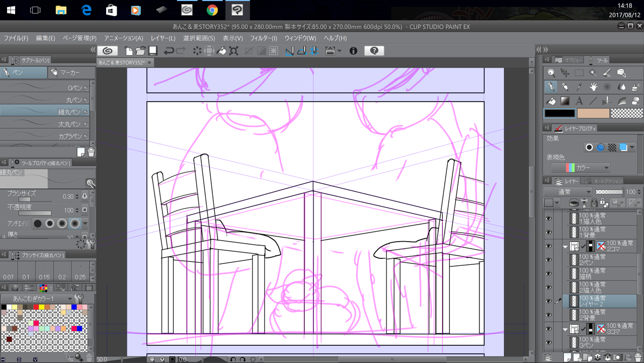644x363 pixels.
Task: Open the help question mark button
Action: (x=374, y=50)
